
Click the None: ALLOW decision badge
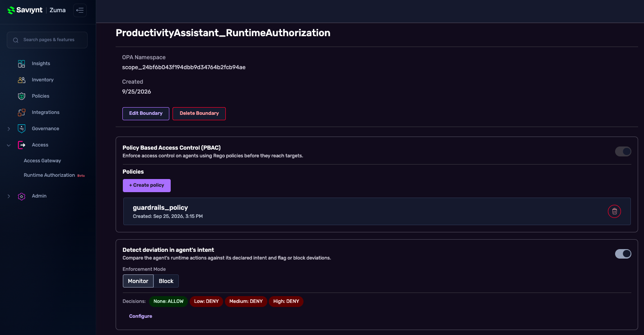click(168, 302)
